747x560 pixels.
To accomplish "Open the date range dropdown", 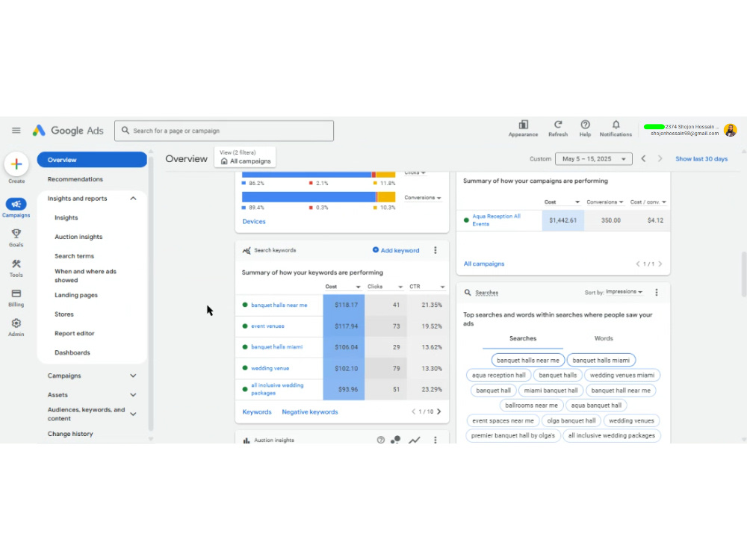I will pos(594,158).
